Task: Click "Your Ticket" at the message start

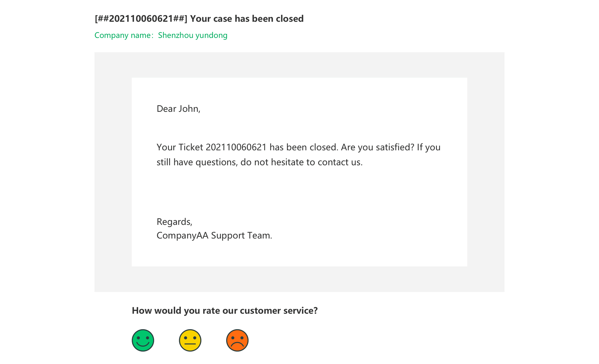Action: click(180, 147)
